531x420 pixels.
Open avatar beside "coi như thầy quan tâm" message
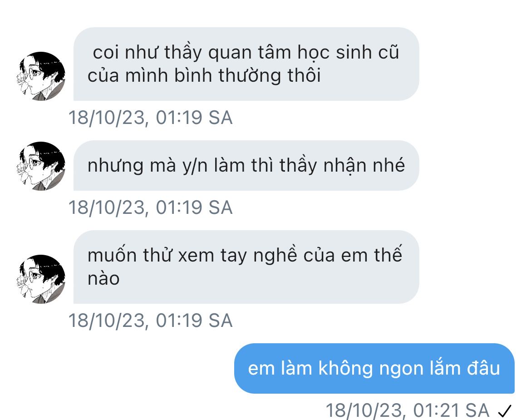(41, 76)
